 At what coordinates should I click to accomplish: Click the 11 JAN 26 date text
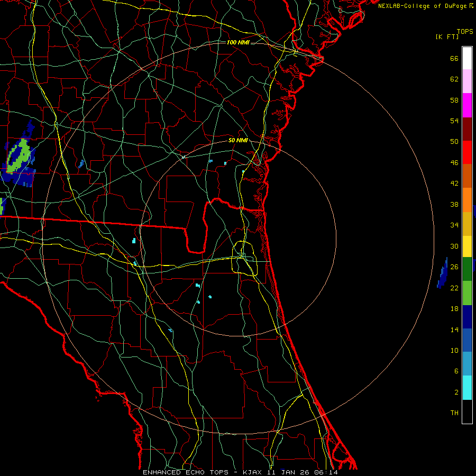coord(289,472)
